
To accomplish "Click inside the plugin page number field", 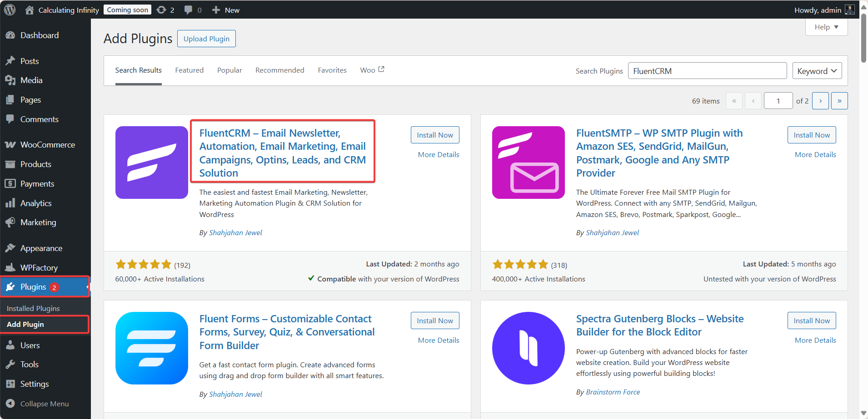I will tap(778, 100).
